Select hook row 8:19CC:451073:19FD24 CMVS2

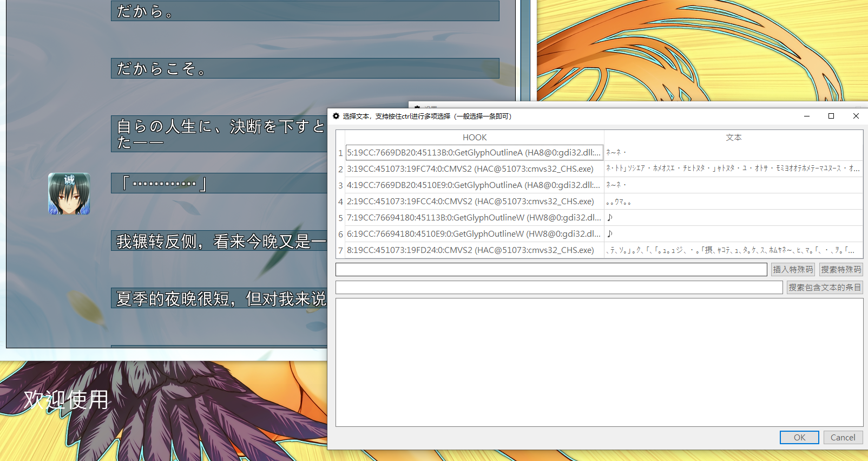pyautogui.click(x=475, y=250)
